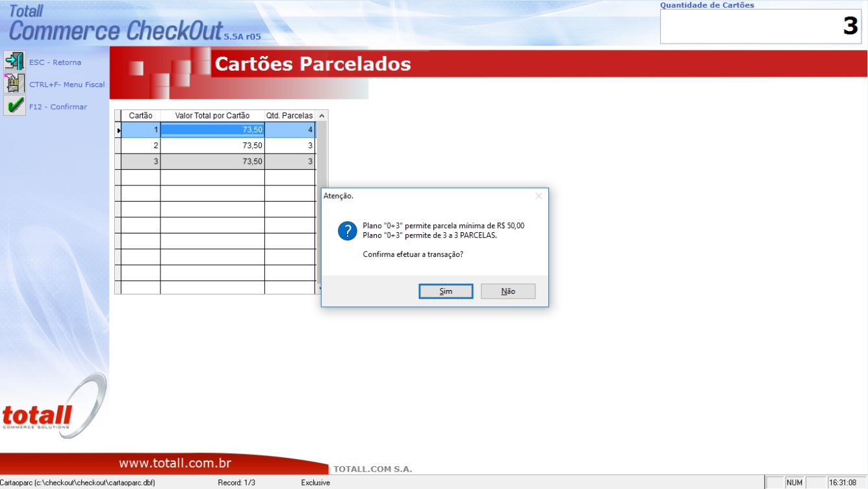The image size is (868, 489).
Task: Click the Record: 1/3 status entry
Action: [236, 483]
